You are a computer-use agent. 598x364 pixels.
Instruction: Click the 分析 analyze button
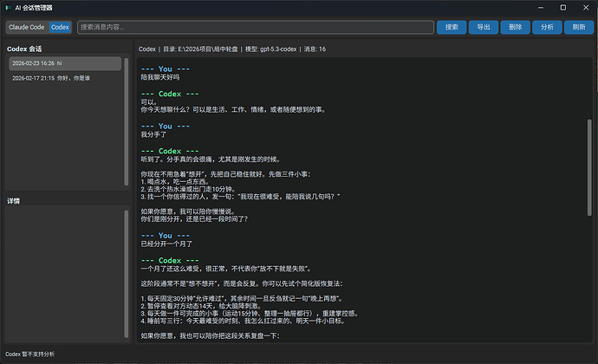[547, 27]
